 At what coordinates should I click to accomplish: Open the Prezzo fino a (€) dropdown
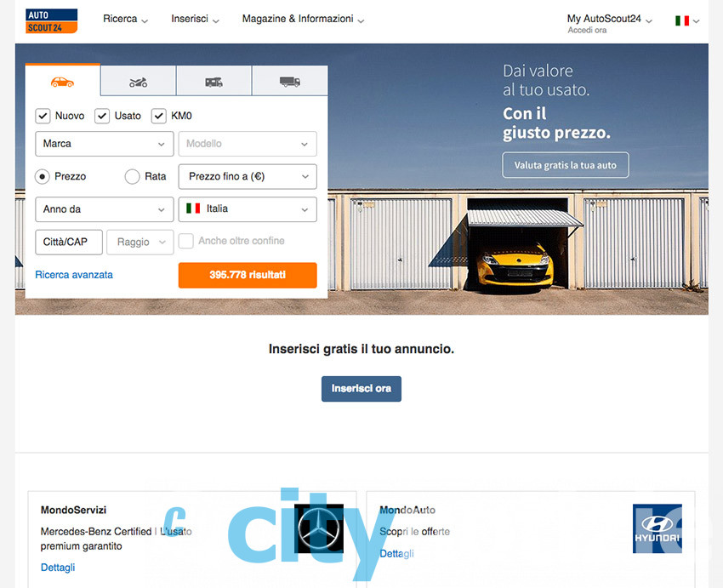(x=248, y=177)
